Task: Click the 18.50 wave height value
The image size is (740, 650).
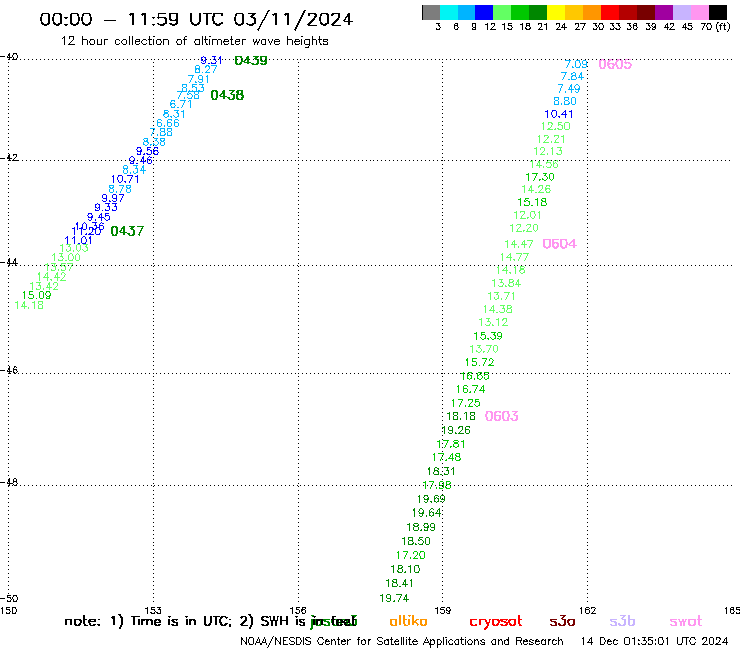Action: tap(416, 541)
